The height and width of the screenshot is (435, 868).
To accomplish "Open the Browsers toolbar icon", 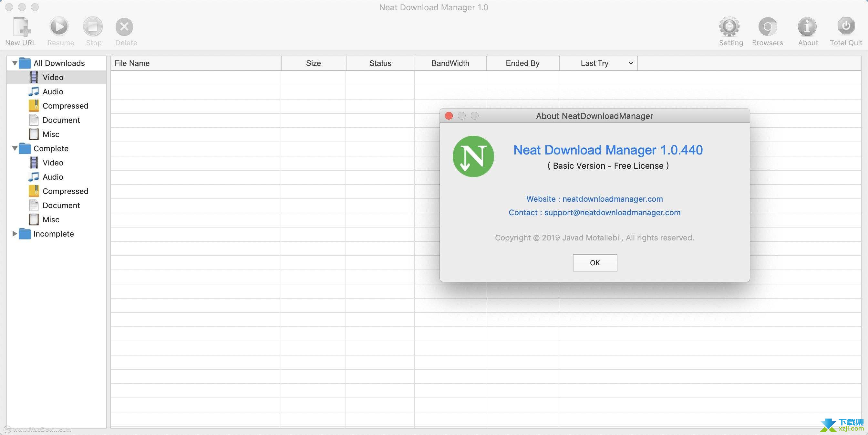I will (768, 27).
